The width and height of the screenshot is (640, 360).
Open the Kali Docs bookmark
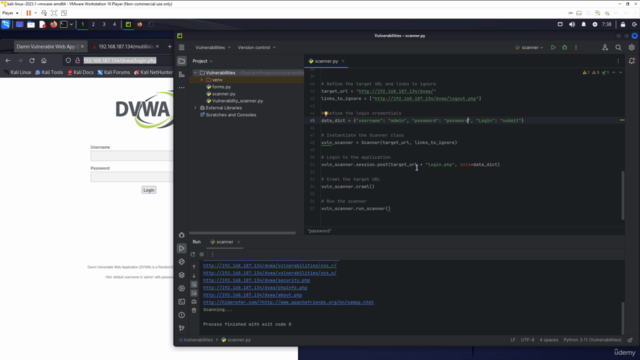click(x=81, y=72)
